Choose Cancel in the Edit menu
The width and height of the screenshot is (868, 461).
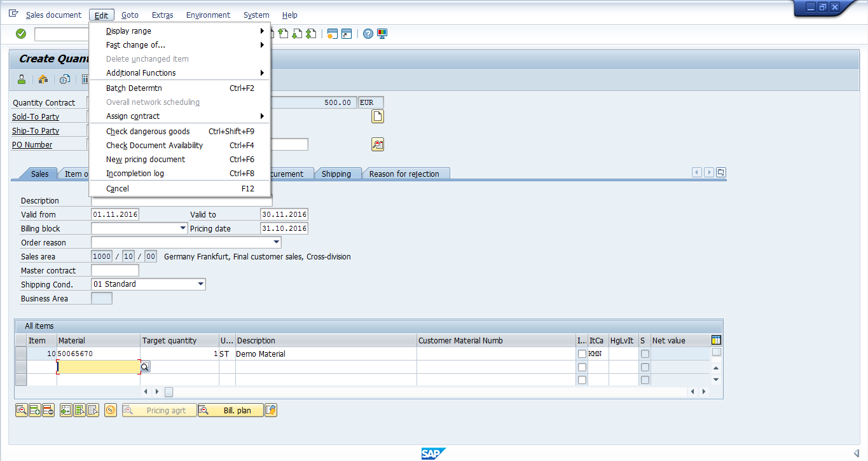[x=179, y=189]
